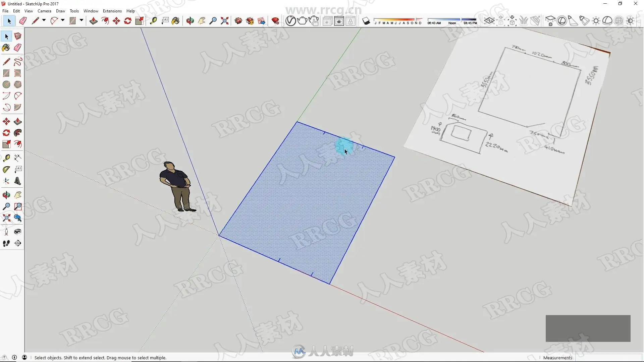The width and height of the screenshot is (644, 362).
Task: Open the Extension Manager ruby icon
Action: 275,21
